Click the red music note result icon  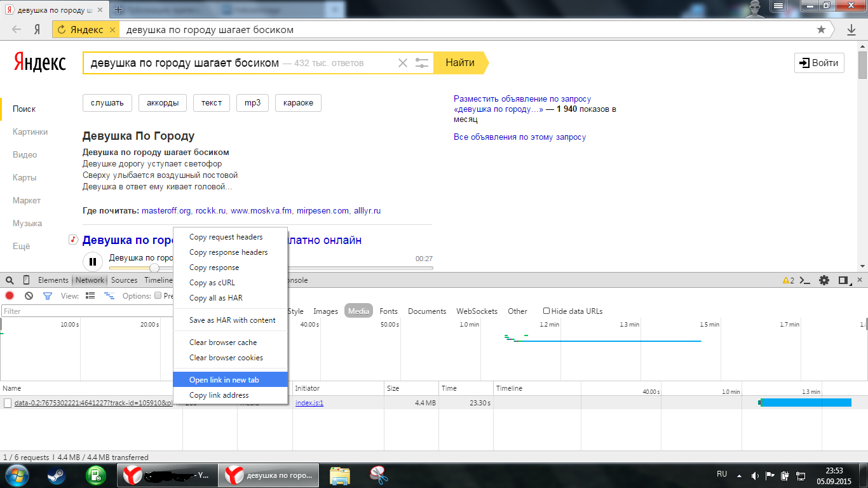(x=73, y=240)
